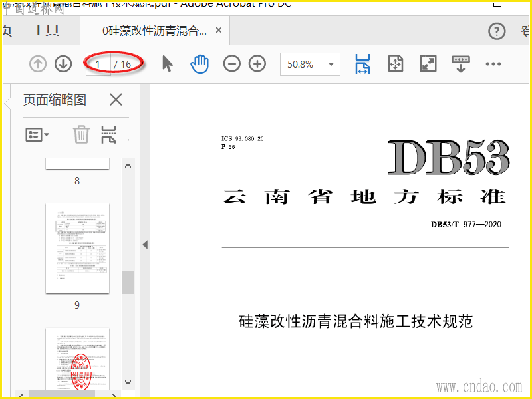
Task: Open the 50.8% zoom level dropdown
Action: click(310, 64)
